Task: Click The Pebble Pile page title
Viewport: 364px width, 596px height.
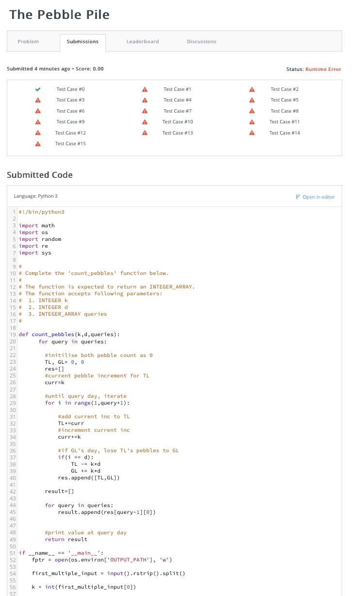Action: click(x=59, y=15)
